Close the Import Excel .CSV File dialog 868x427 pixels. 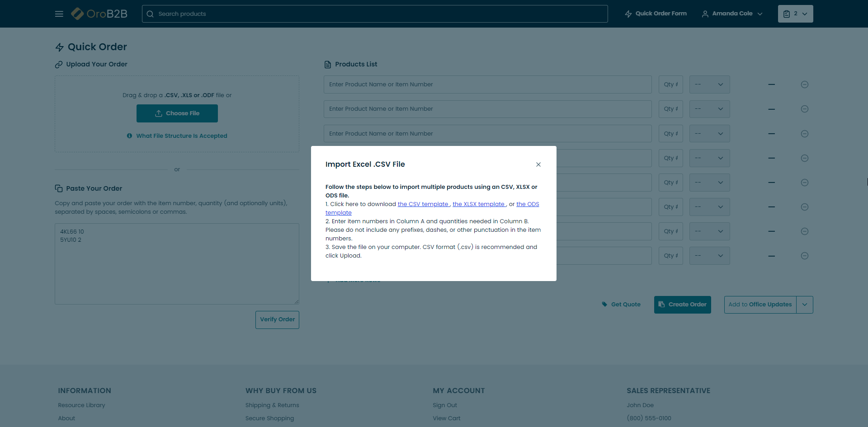538,164
